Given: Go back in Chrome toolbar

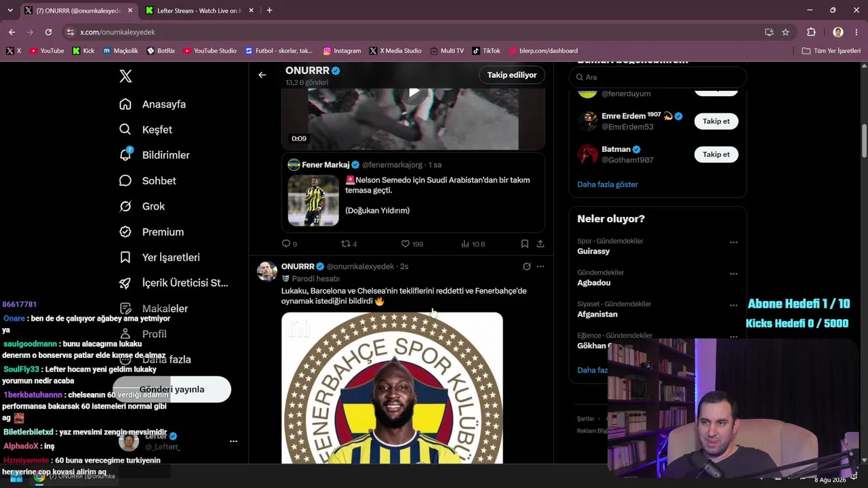Looking at the screenshot, I should tap(12, 32).
